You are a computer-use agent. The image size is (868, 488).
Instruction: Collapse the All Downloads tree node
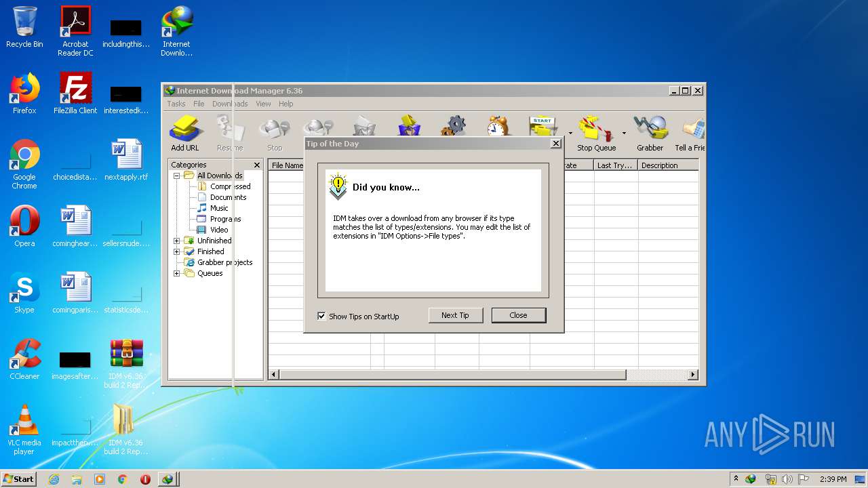point(177,176)
